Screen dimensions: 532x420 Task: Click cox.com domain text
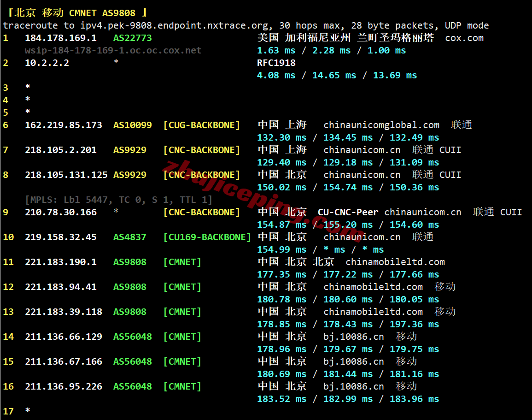click(464, 38)
